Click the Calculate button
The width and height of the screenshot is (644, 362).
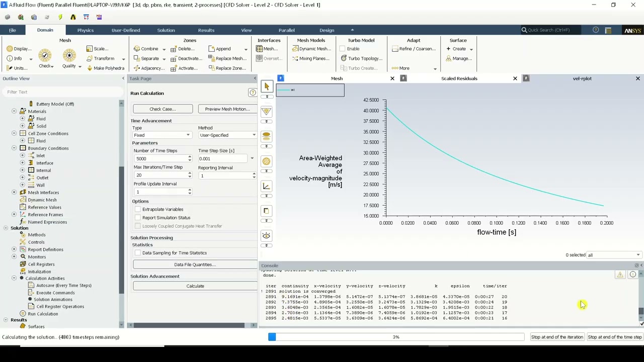tap(195, 286)
